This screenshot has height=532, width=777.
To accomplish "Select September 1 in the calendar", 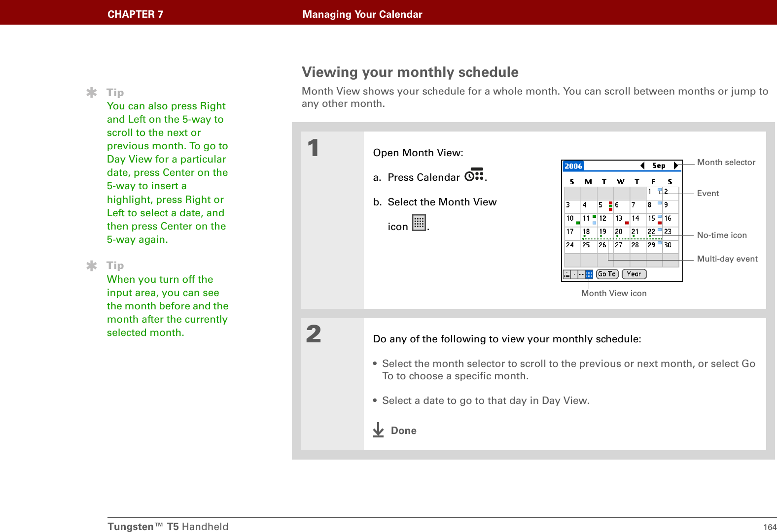I will [x=655, y=194].
